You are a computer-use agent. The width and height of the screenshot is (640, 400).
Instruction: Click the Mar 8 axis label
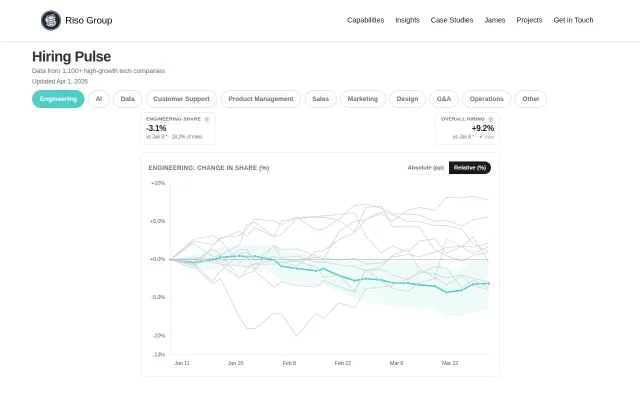pos(396,363)
